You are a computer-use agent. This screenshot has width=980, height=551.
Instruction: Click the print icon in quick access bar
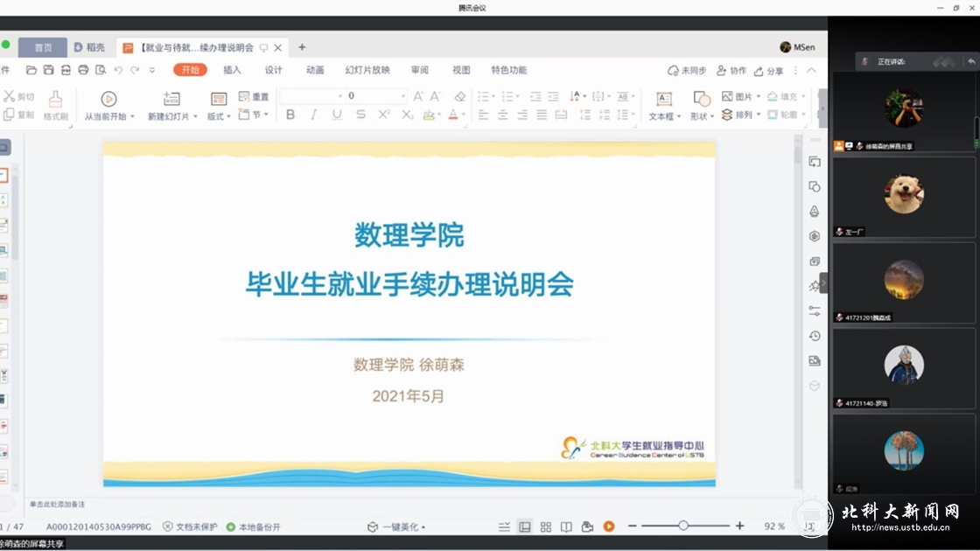[83, 70]
